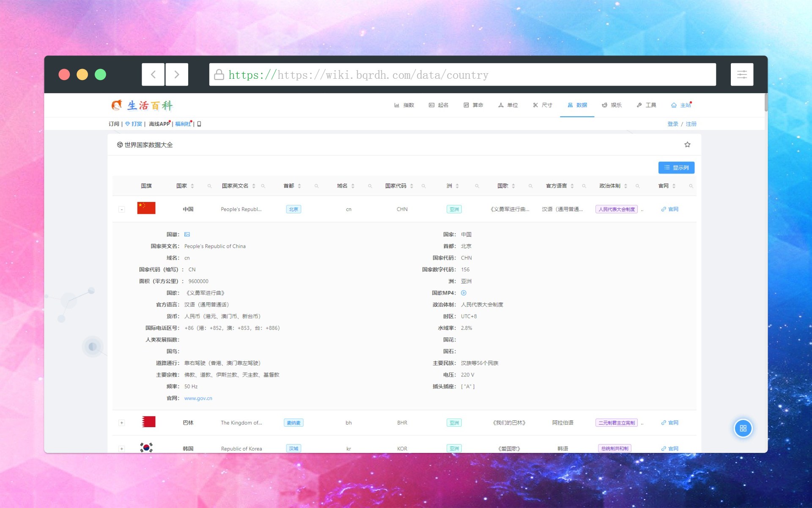Viewport: 812px width, 508px height.
Task: Search the 首都 column magnifier icon
Action: coord(316,186)
